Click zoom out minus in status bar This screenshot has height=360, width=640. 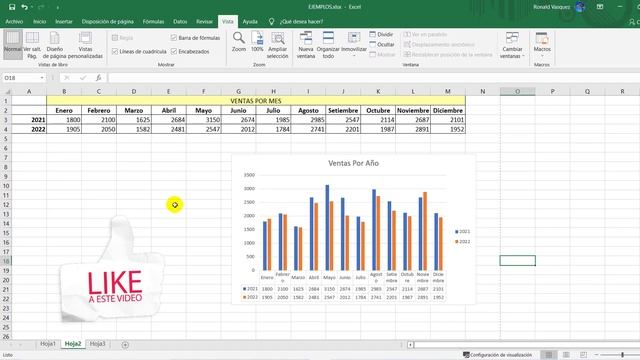tap(596, 355)
